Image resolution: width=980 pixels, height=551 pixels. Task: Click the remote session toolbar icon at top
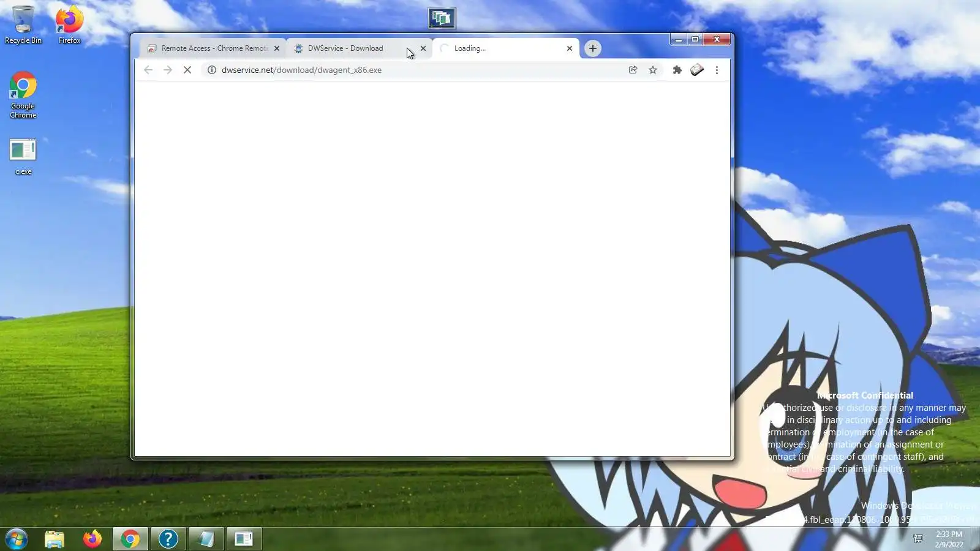tap(442, 18)
